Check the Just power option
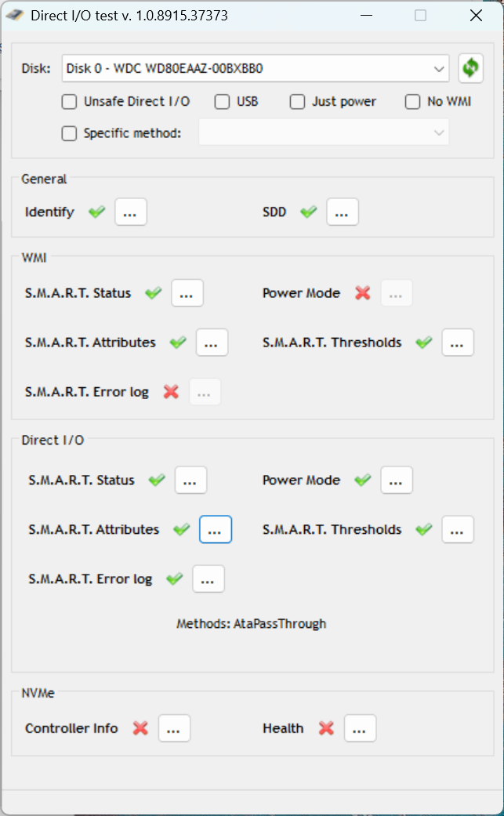504x816 pixels. 297,102
